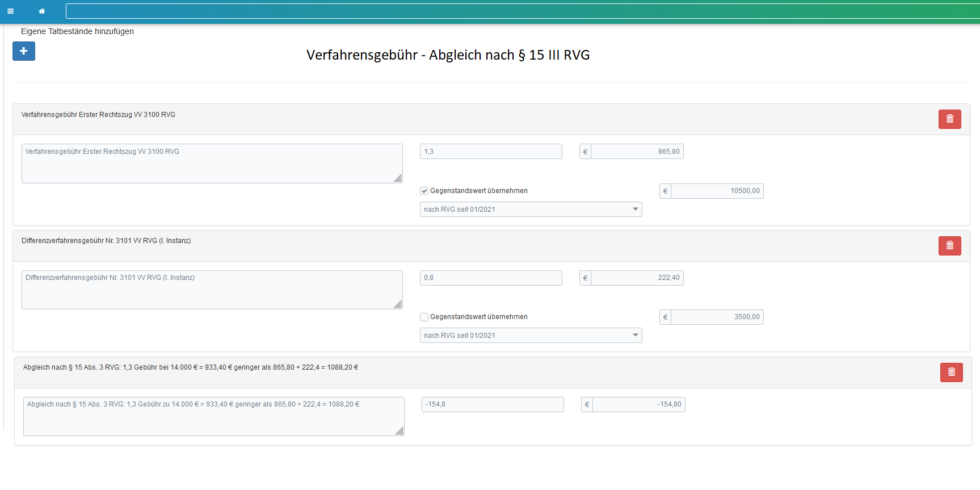Open the RVG version dropdown under Verfahrensgebühr Erster Rechtszug
The height and width of the screenshot is (490, 980).
tap(531, 210)
